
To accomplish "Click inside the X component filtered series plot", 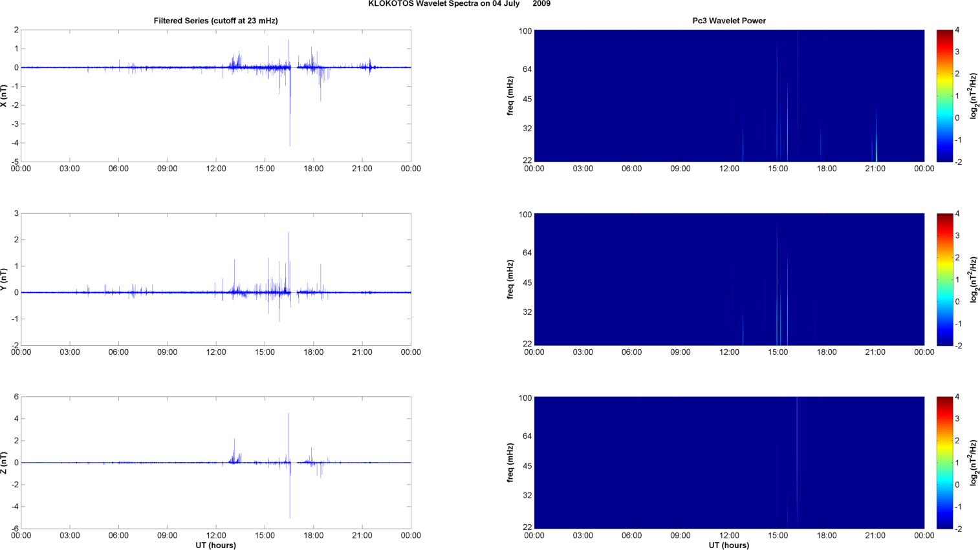I will (x=216, y=96).
